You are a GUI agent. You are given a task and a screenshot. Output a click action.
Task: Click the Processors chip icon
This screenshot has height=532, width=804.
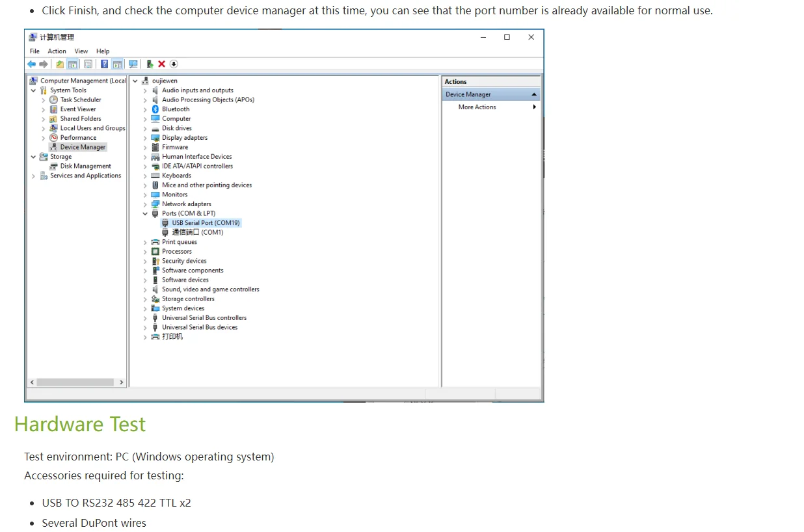(x=155, y=251)
